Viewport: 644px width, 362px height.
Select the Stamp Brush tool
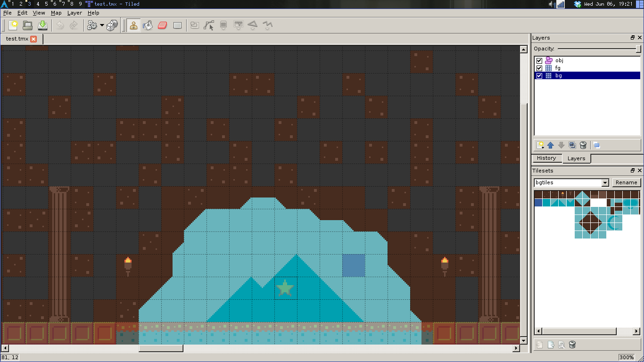tap(134, 25)
